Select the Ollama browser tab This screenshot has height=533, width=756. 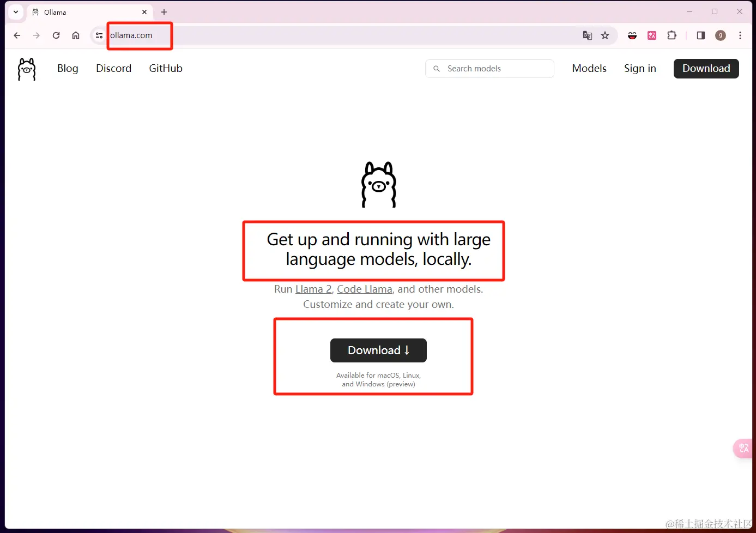(x=90, y=12)
